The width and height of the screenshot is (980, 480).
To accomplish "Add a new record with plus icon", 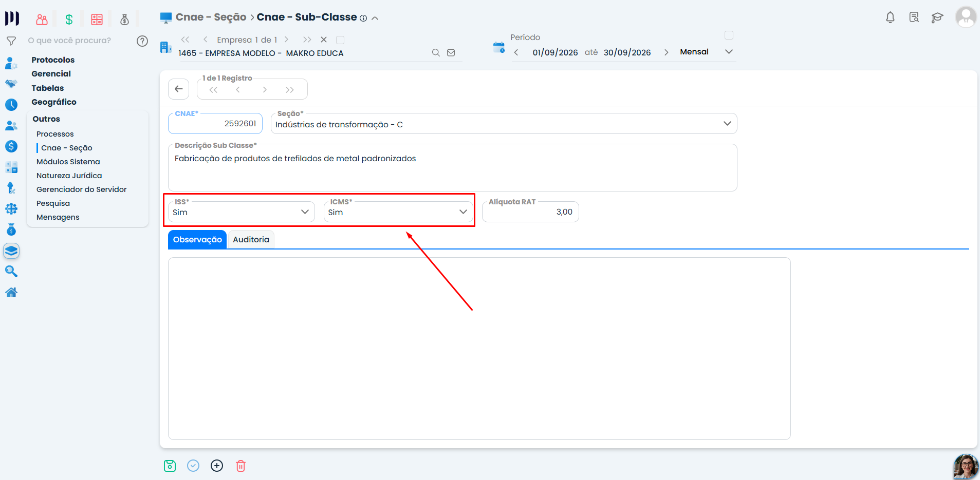I will [x=217, y=466].
